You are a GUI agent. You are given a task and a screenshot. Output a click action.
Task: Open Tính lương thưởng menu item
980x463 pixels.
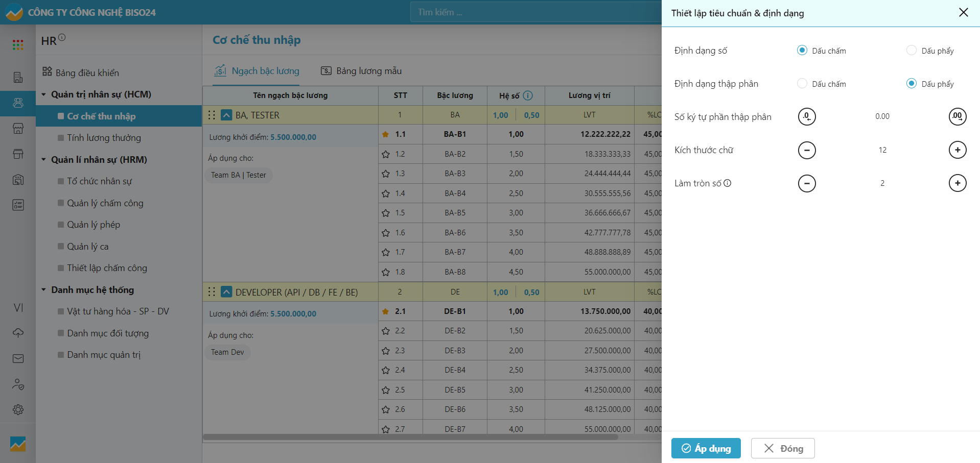tap(104, 138)
